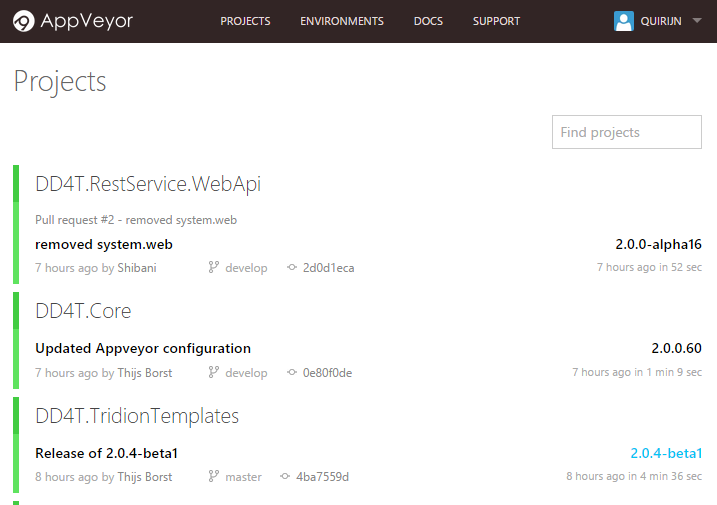
Task: Click '7 hours ago in 1 min 9 sec'
Action: (x=637, y=372)
